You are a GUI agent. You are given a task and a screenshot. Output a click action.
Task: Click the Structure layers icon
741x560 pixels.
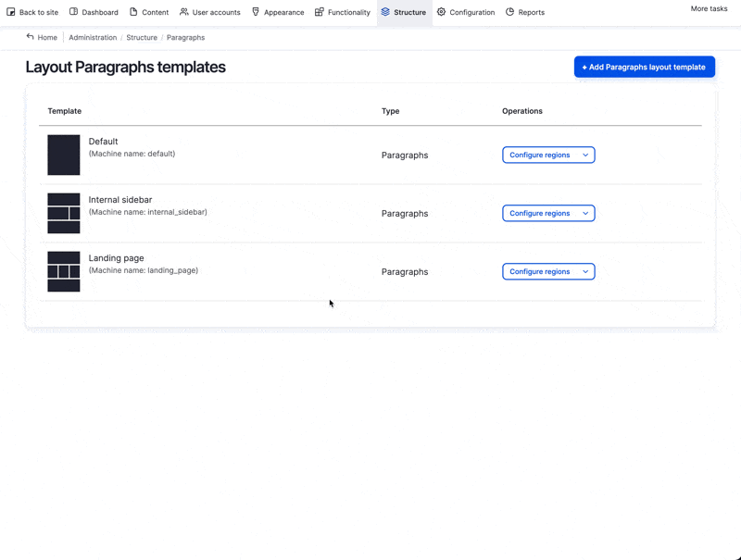tap(385, 12)
